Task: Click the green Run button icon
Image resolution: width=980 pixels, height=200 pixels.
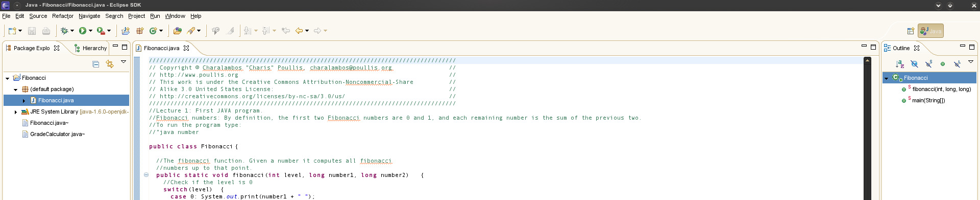Action: [x=83, y=31]
